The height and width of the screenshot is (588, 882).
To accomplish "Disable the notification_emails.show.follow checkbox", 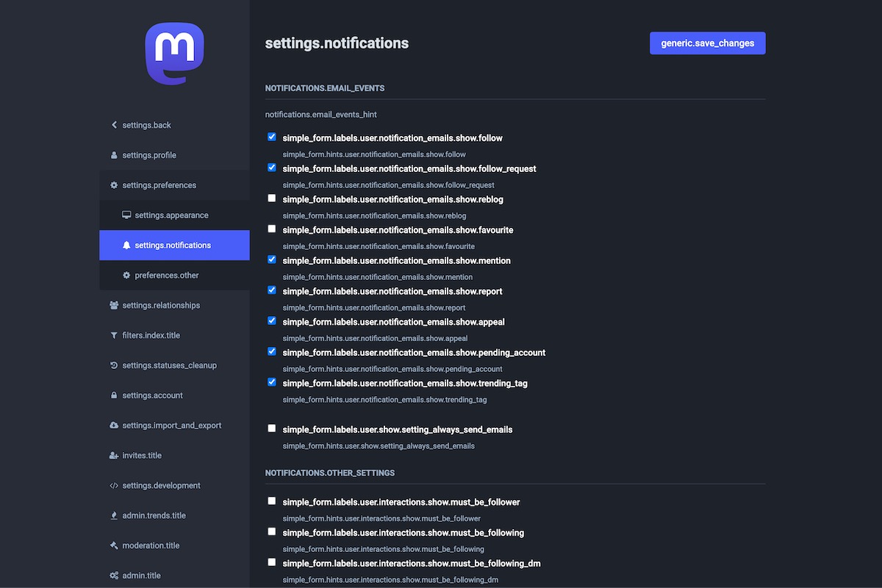I will tap(272, 137).
